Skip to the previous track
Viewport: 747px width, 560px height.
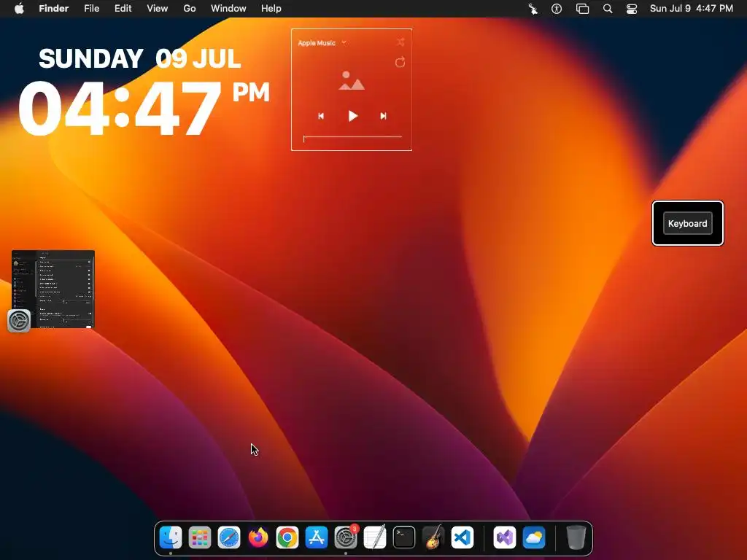321,116
